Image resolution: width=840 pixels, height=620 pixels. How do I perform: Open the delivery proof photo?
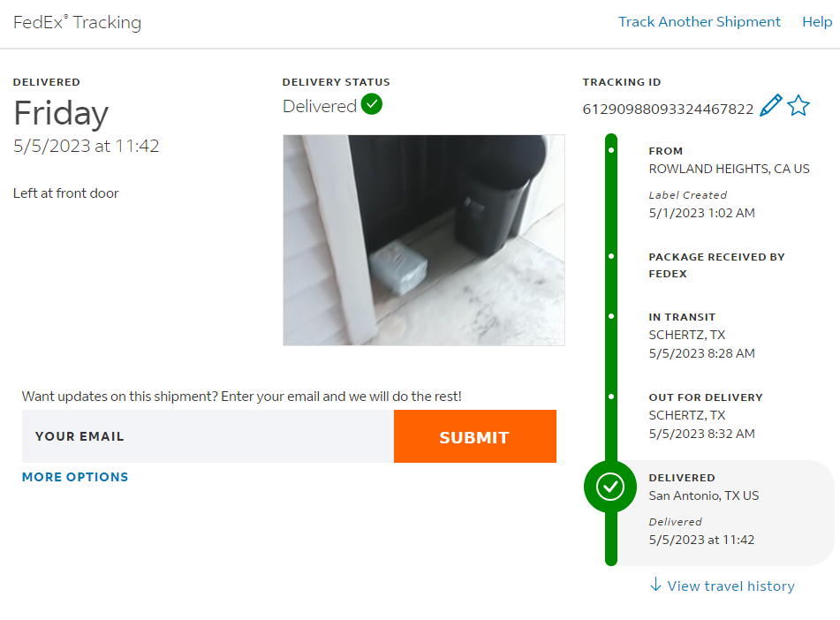click(x=424, y=240)
